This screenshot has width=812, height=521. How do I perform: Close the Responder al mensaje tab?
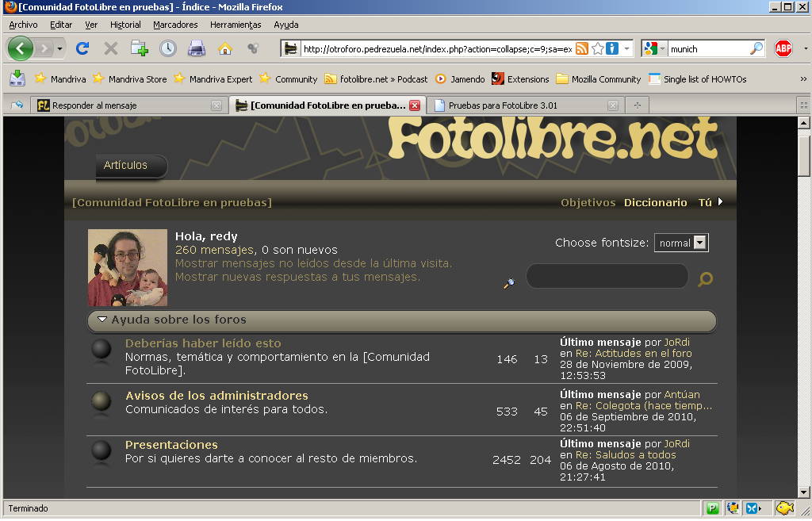[x=216, y=105]
